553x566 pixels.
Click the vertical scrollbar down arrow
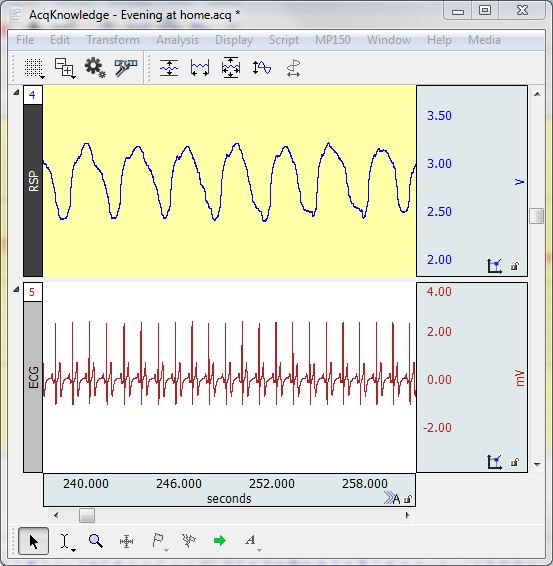(537, 465)
